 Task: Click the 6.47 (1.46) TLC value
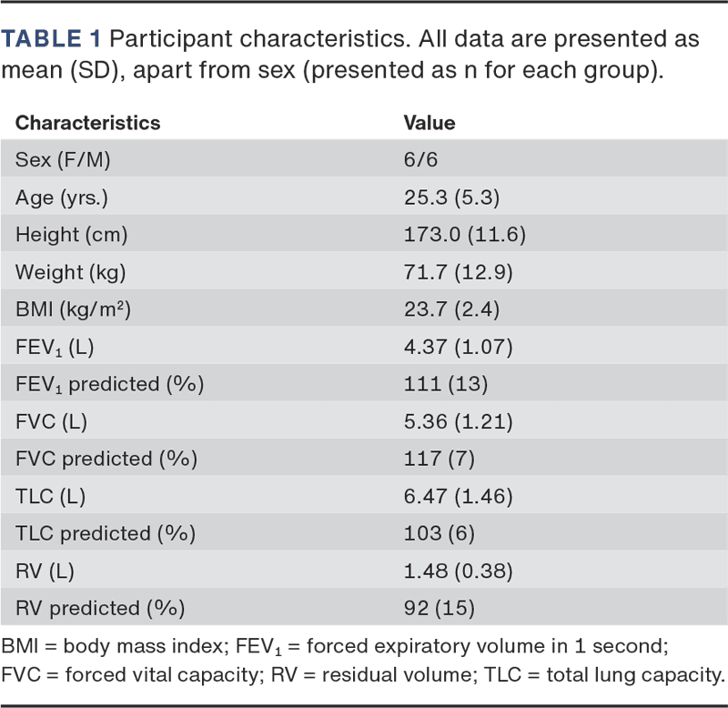[458, 497]
